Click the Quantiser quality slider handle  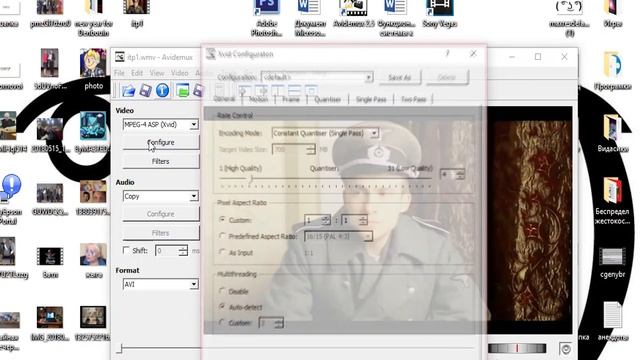(x=251, y=178)
